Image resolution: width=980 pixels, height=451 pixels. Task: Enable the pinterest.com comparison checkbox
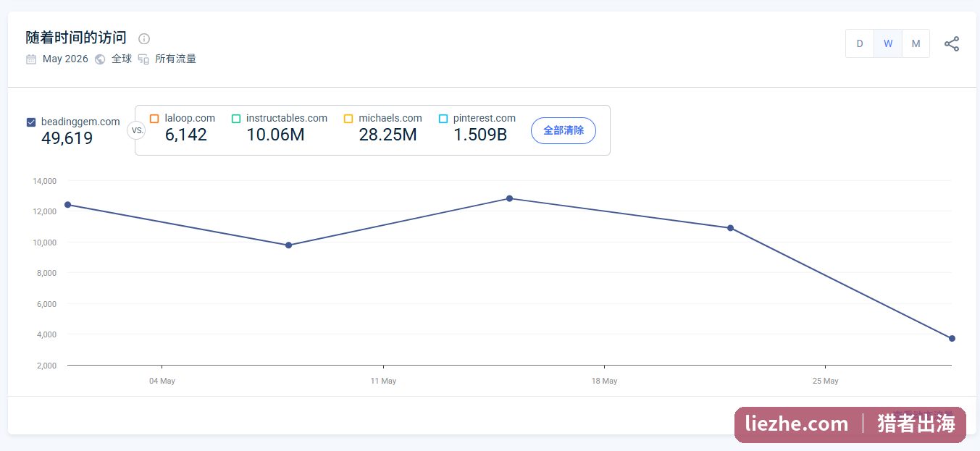443,118
